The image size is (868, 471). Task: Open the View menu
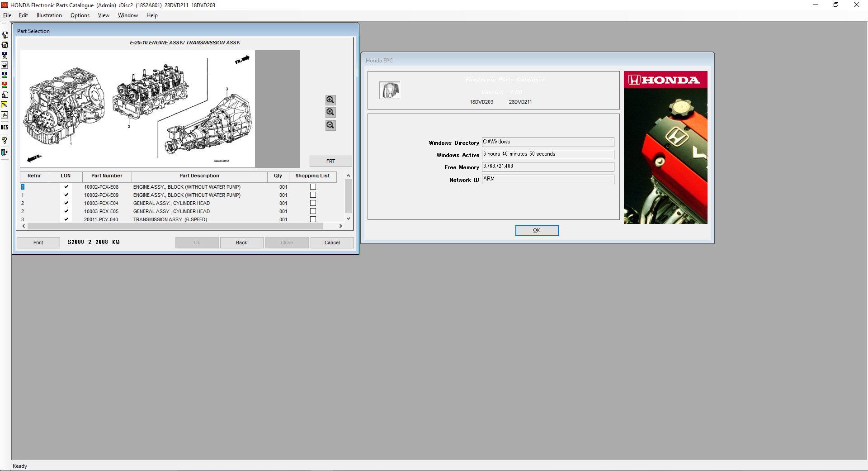104,15
